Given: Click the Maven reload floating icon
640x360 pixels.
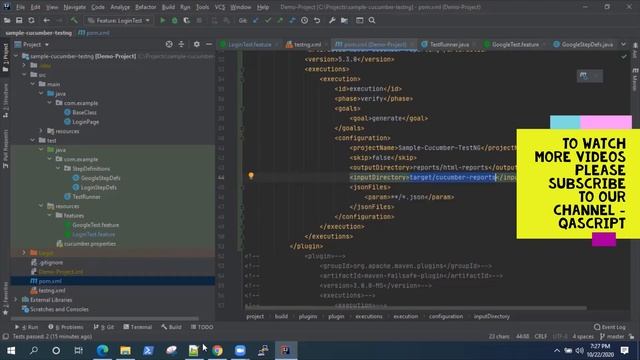Looking at the screenshot, I should (584, 76).
